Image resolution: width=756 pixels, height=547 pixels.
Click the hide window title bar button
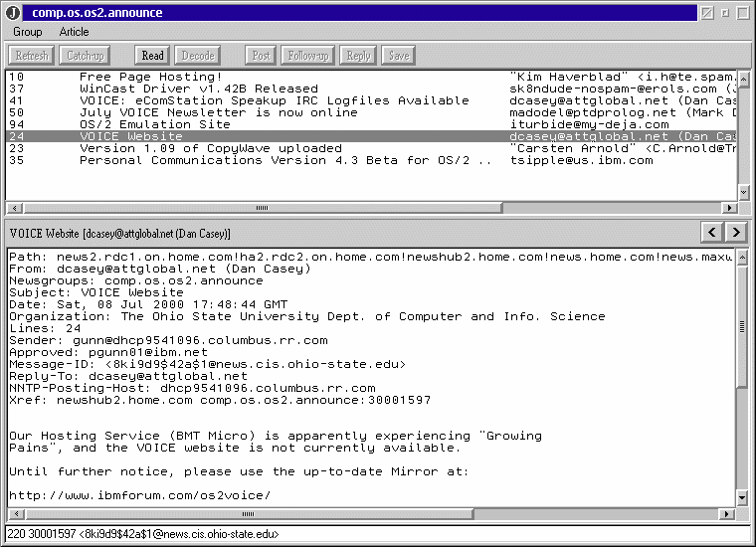coord(707,13)
